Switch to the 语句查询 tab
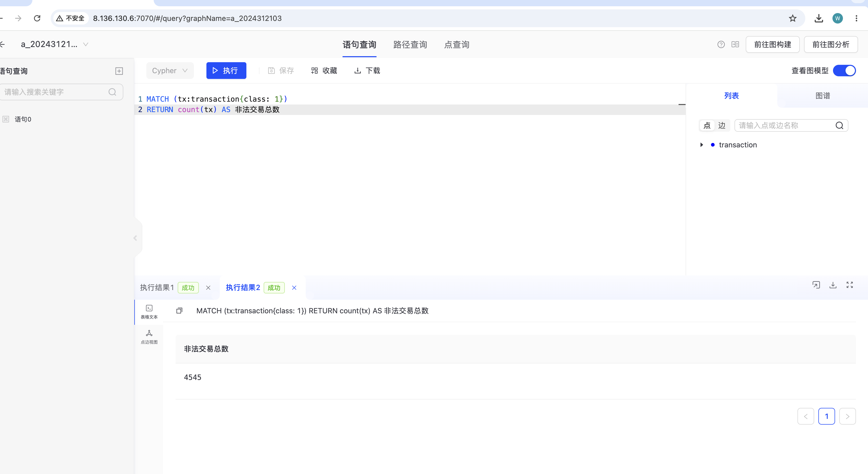Image resolution: width=868 pixels, height=474 pixels. (x=359, y=44)
